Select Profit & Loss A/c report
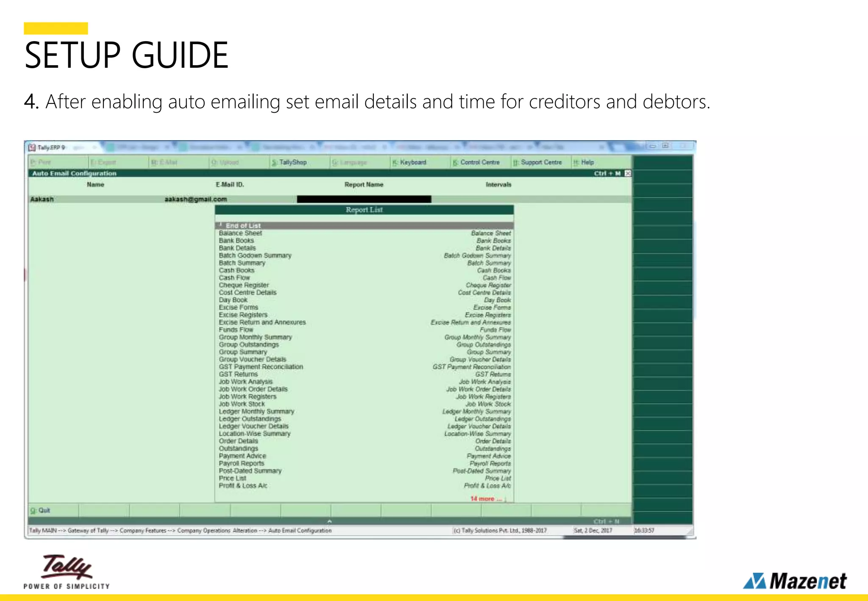This screenshot has width=868, height=601. click(364, 486)
